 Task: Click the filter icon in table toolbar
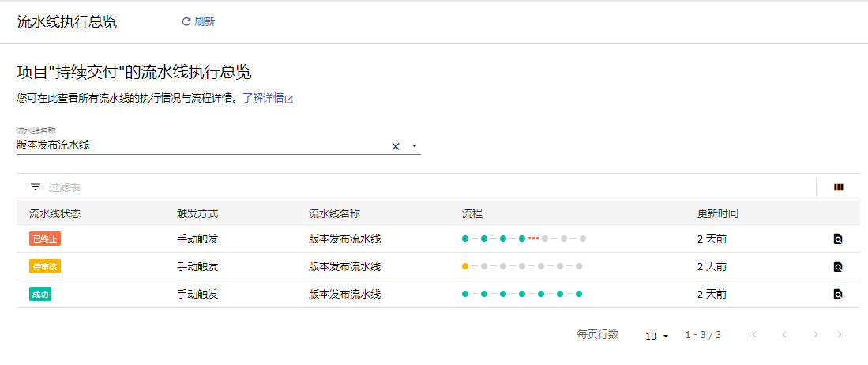pyautogui.click(x=36, y=187)
